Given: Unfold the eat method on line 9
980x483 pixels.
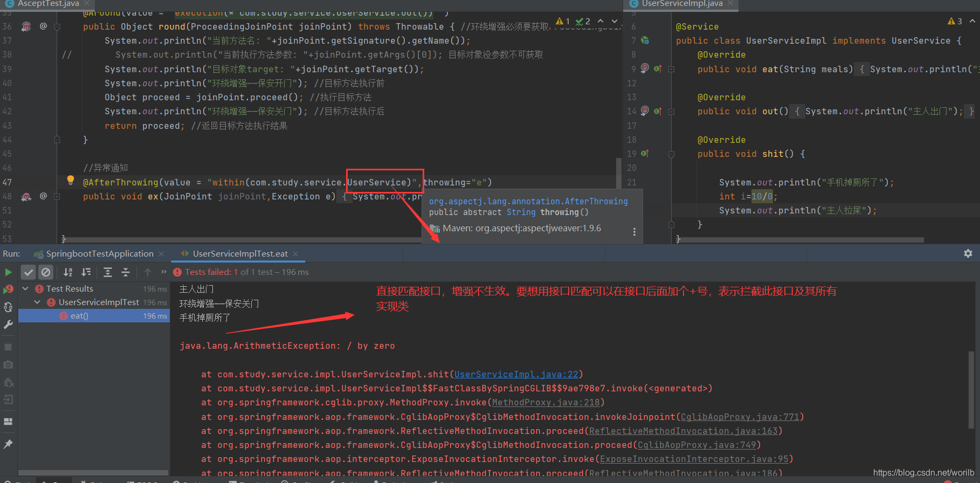Looking at the screenshot, I should point(672,69).
